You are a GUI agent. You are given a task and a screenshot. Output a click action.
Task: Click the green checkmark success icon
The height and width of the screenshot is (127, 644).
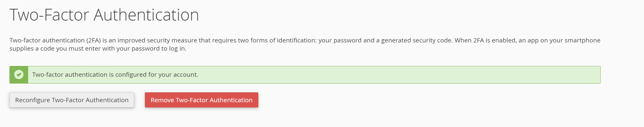19,75
